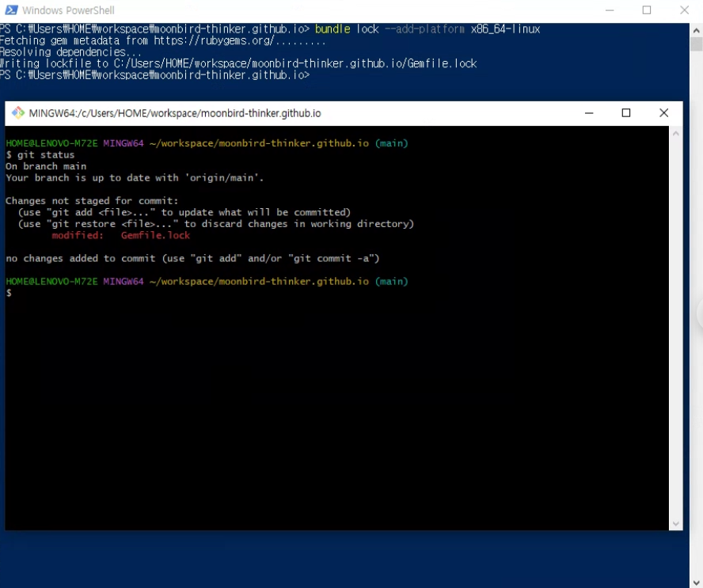Click the red 'modified:' label
This screenshot has width=703, height=588.
tap(78, 235)
